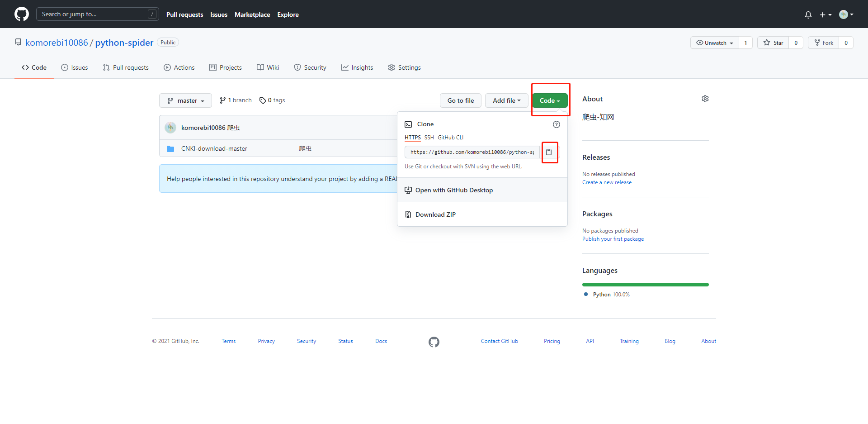The width and height of the screenshot is (868, 424).
Task: Choose Open with GitHub Desktop
Action: coord(482,190)
